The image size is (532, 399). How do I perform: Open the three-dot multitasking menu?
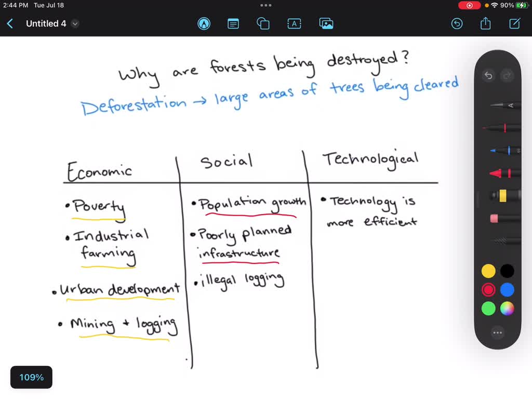coord(265,5)
